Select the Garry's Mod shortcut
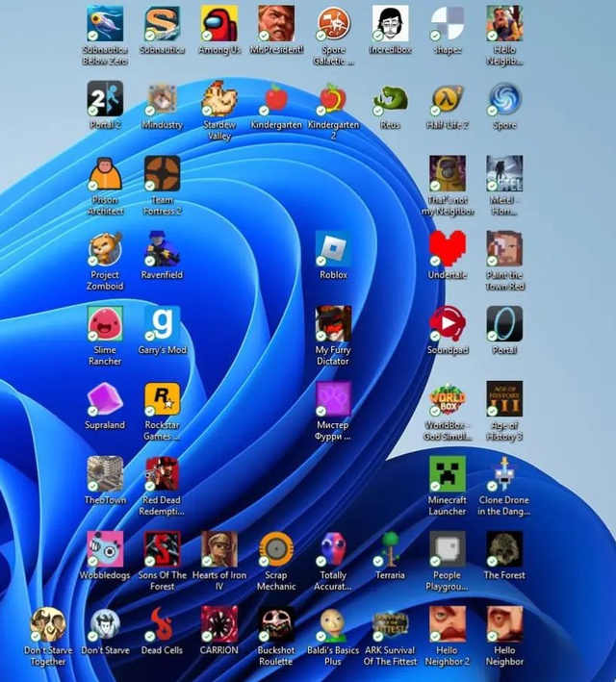616x682 pixels. 162,324
